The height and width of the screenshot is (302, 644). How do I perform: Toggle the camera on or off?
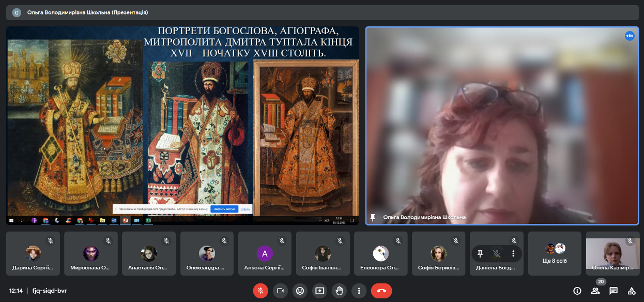pos(280,291)
